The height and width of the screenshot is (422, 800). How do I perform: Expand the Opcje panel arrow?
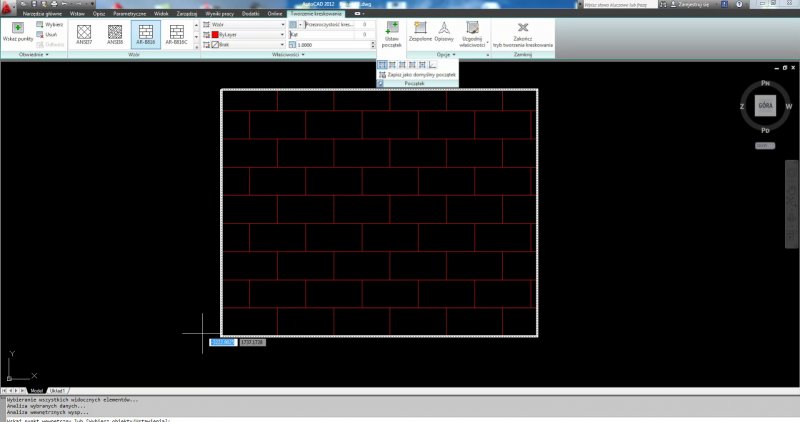[x=453, y=55]
